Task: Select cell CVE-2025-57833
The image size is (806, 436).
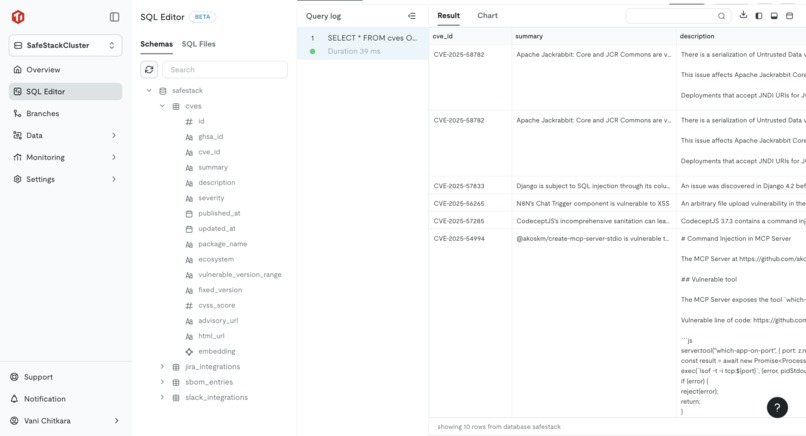Action: (459, 186)
